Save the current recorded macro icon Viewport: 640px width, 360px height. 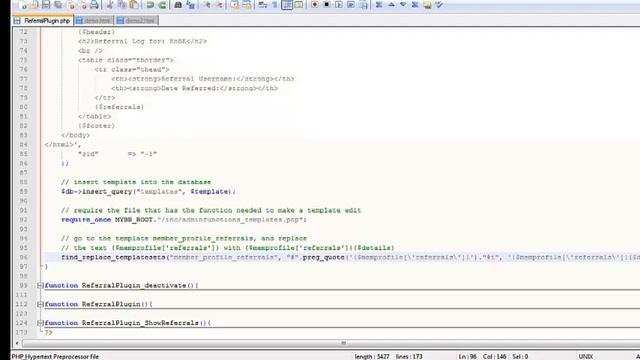click(364, 5)
